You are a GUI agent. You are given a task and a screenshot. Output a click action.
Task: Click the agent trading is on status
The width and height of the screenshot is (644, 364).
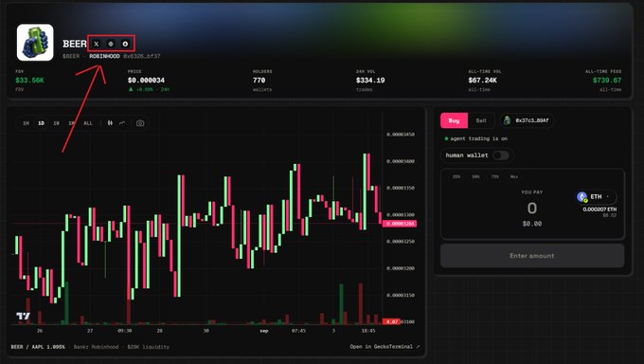pos(475,138)
